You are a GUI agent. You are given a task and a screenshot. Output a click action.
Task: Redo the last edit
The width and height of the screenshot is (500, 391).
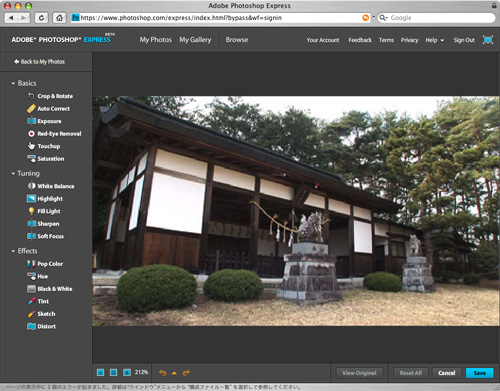[x=186, y=373]
